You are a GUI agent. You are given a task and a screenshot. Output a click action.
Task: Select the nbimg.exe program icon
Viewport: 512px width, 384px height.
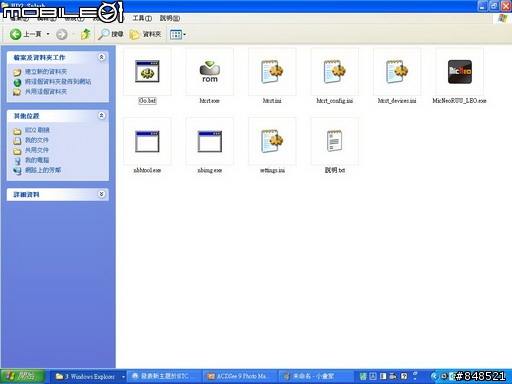coord(210,142)
